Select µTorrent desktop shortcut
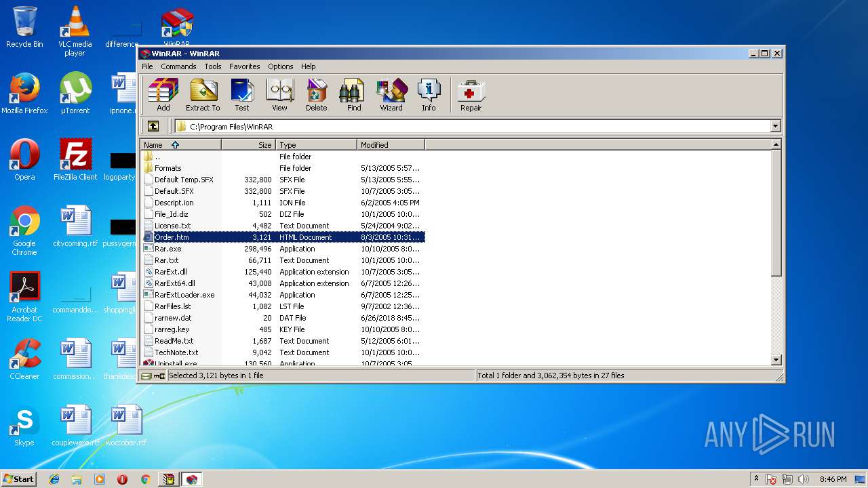 coord(75,94)
